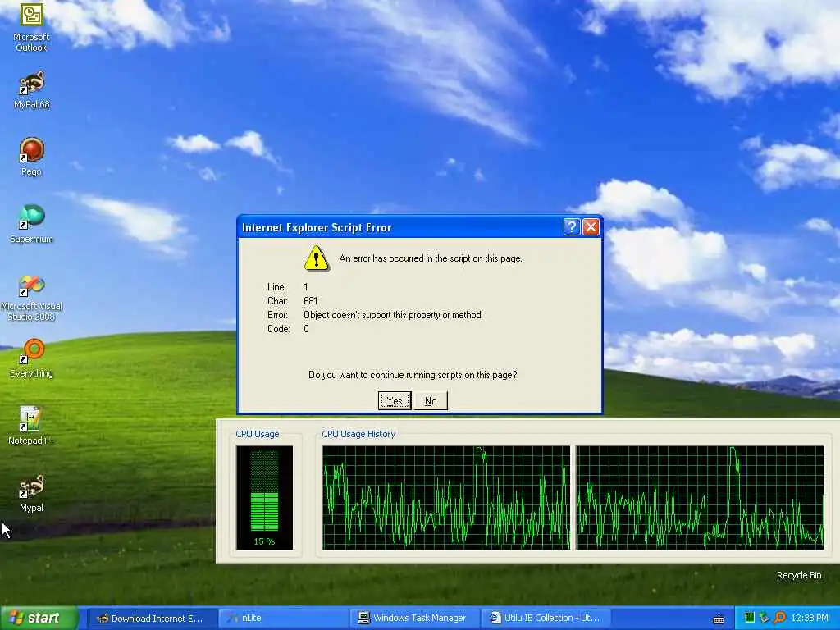Image resolution: width=840 pixels, height=630 pixels.
Task: Close the Internet Explorer Script Error dialog
Action: coord(591,227)
